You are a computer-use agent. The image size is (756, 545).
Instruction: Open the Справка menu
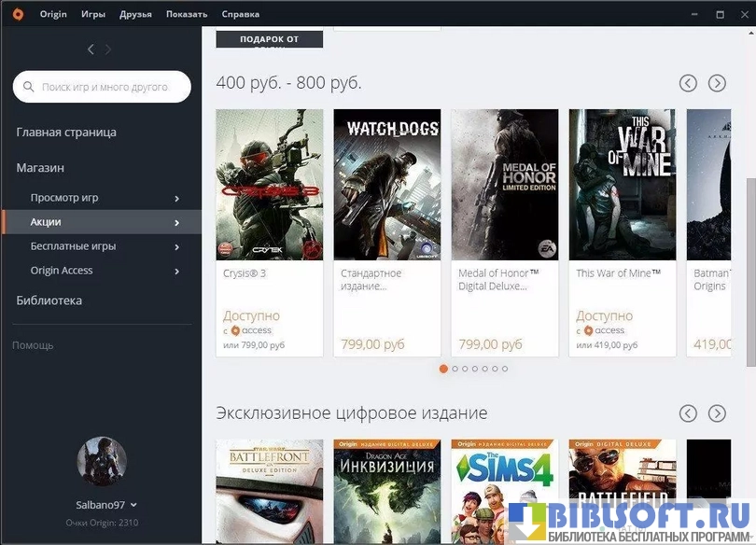pyautogui.click(x=241, y=15)
